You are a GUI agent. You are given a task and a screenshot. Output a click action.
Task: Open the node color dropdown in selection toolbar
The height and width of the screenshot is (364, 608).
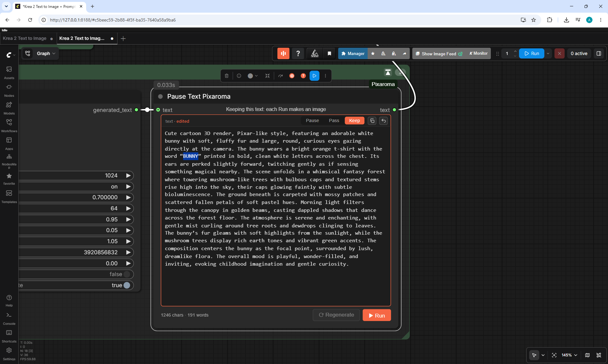[253, 76]
